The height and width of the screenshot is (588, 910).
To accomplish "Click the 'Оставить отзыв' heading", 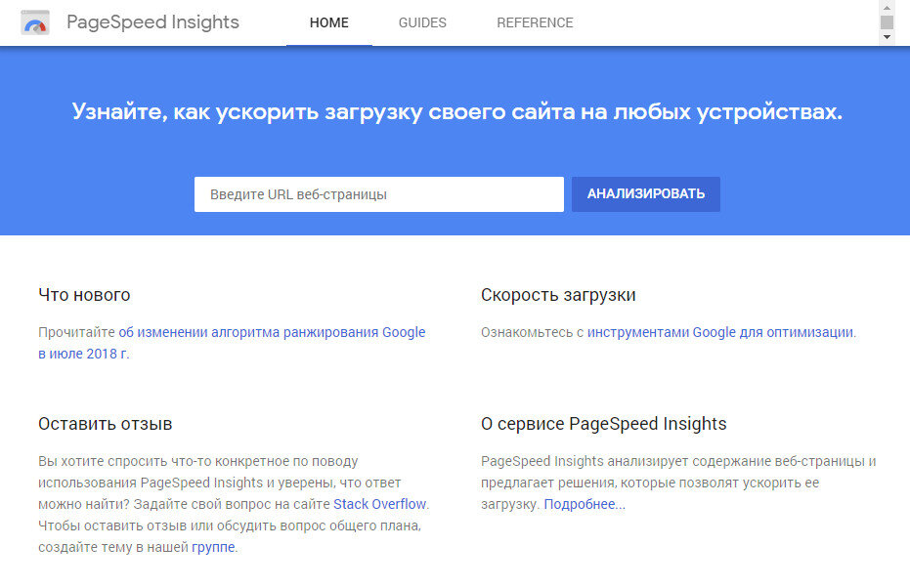I will point(105,424).
